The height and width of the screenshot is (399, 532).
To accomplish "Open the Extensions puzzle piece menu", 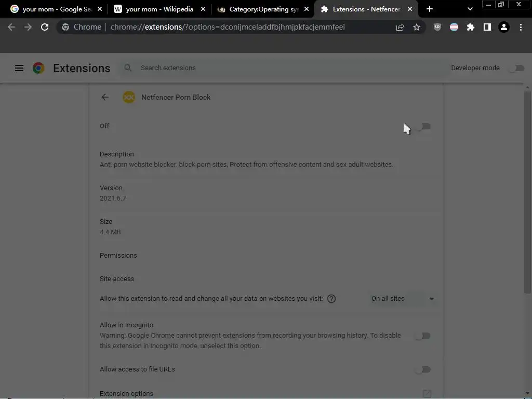I will coord(471,27).
